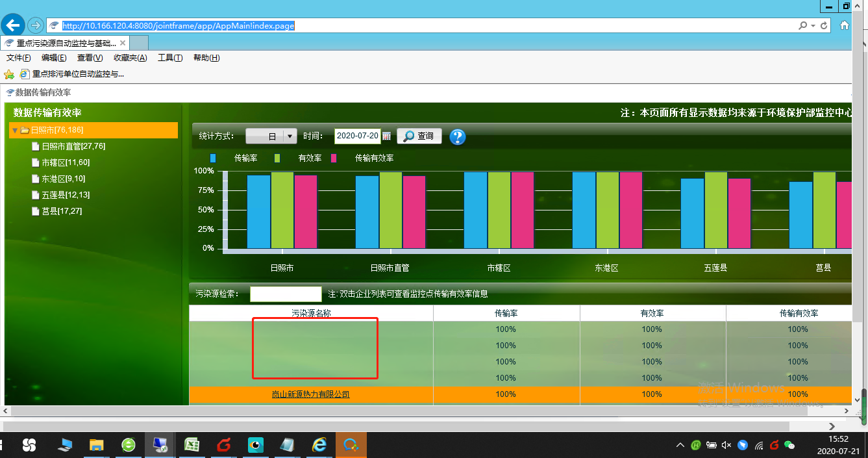The width and height of the screenshot is (868, 458).
Task: Click the blue shield tray icon
Action: [x=743, y=445]
